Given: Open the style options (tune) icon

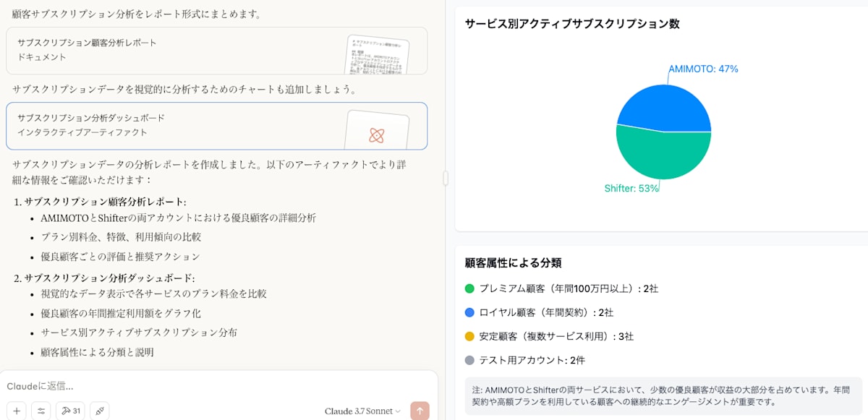Looking at the screenshot, I should [41, 410].
